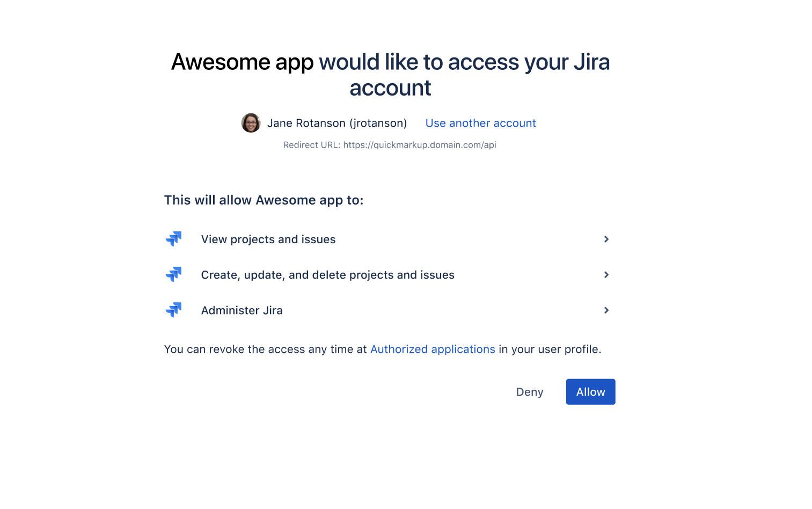This screenshot has width=812, height=509.
Task: Allow Awesome app to access Jira
Action: point(590,392)
